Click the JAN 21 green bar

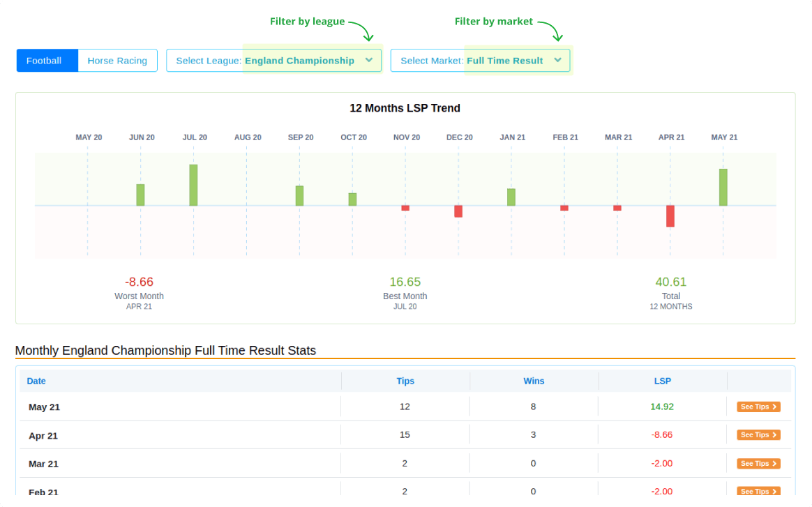pos(511,197)
